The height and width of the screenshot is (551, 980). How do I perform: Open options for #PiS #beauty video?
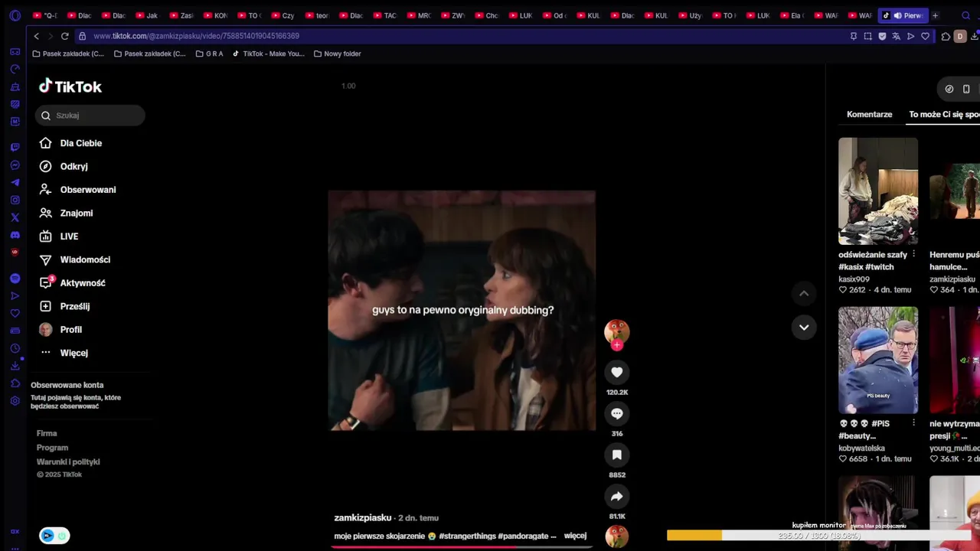coord(913,422)
